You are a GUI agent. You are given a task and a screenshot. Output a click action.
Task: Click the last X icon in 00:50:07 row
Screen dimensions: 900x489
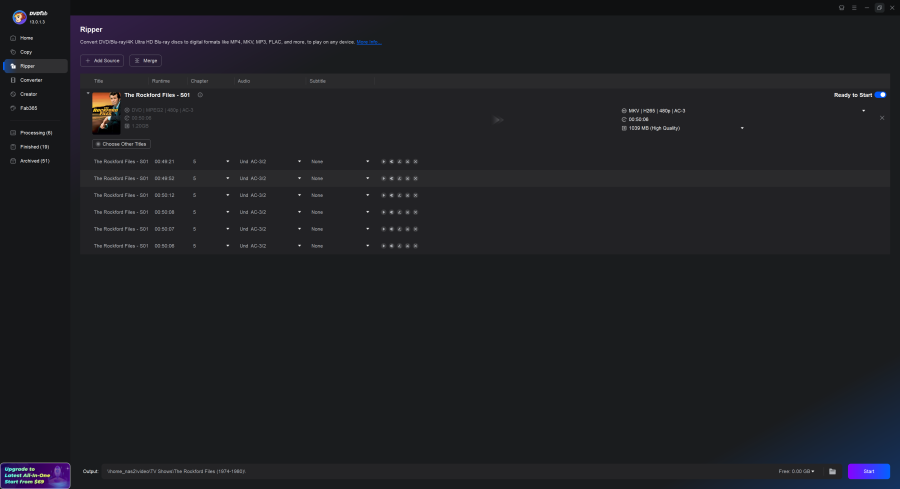[416, 229]
